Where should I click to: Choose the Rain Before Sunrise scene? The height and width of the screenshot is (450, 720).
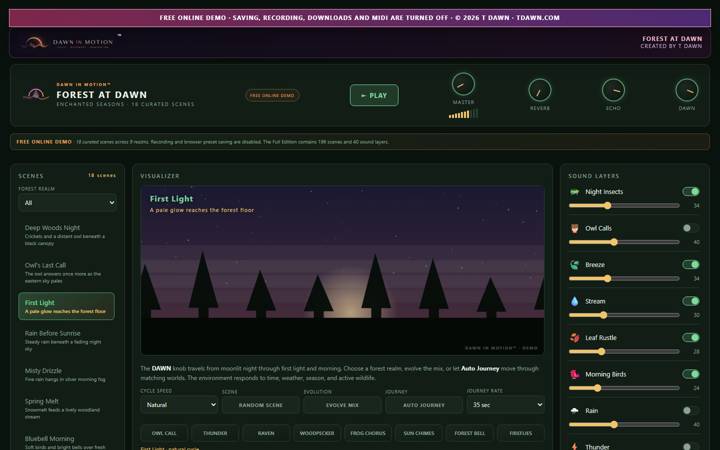pos(67,340)
